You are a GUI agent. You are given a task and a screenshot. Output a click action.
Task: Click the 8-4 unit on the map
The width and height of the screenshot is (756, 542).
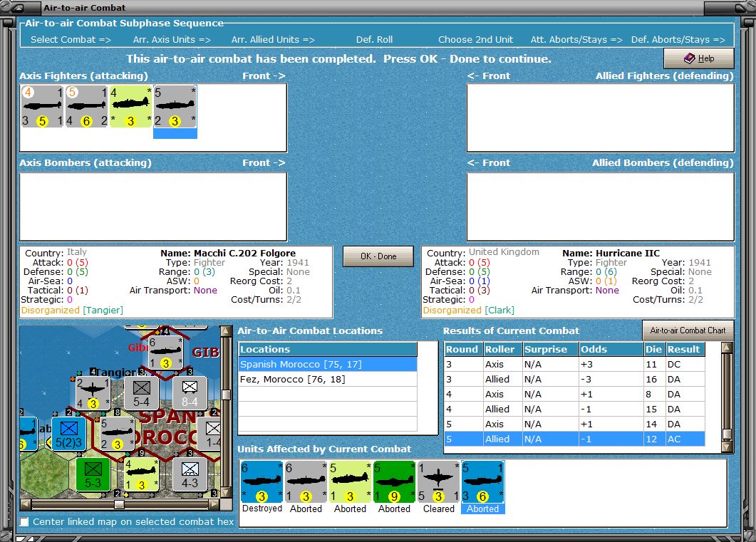[190, 393]
